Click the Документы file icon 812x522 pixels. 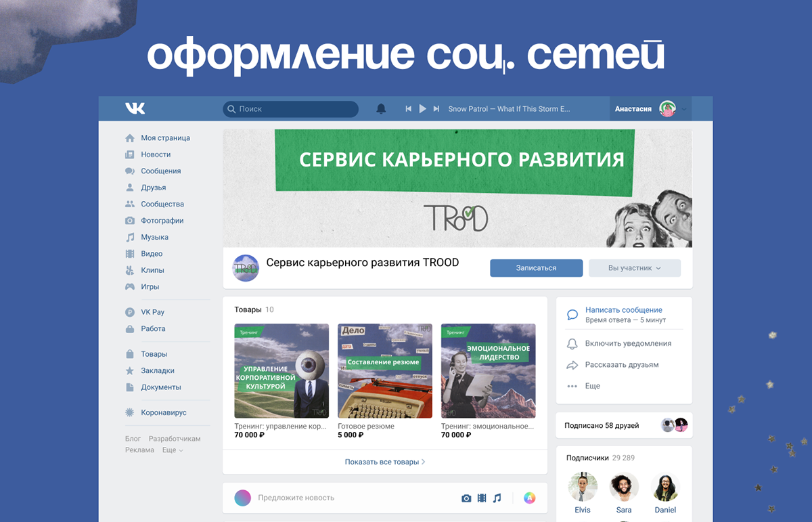click(130, 387)
